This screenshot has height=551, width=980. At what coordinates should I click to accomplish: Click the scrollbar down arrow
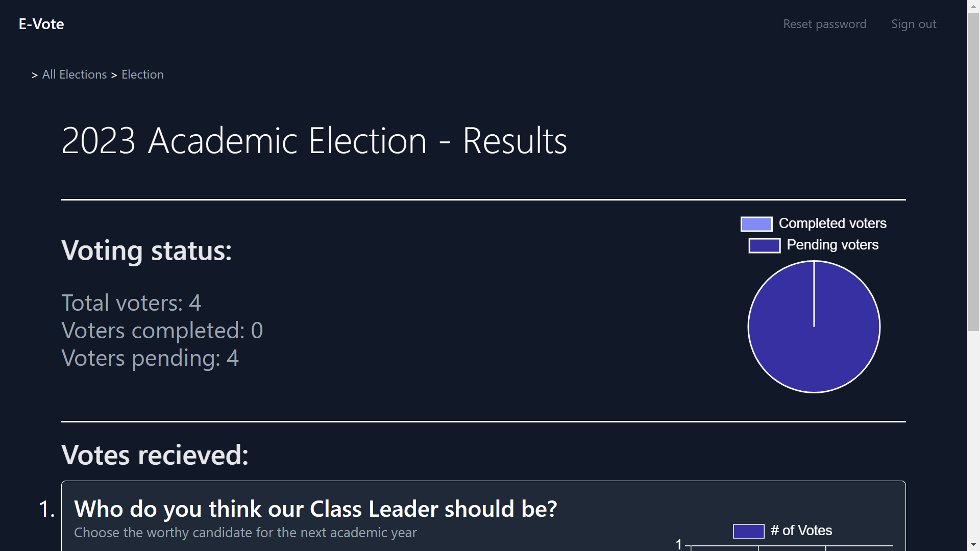pyautogui.click(x=973, y=544)
